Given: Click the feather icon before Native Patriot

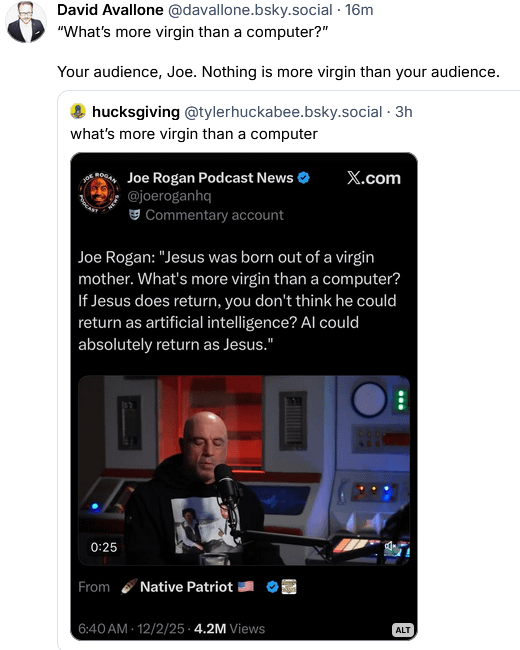Looking at the screenshot, I should (129, 587).
